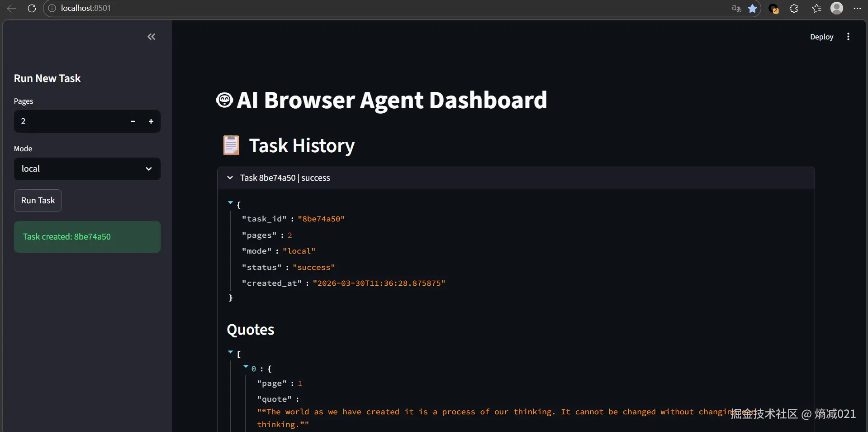
Task: Collapse quote item 0 in Quotes JSON
Action: (x=246, y=367)
